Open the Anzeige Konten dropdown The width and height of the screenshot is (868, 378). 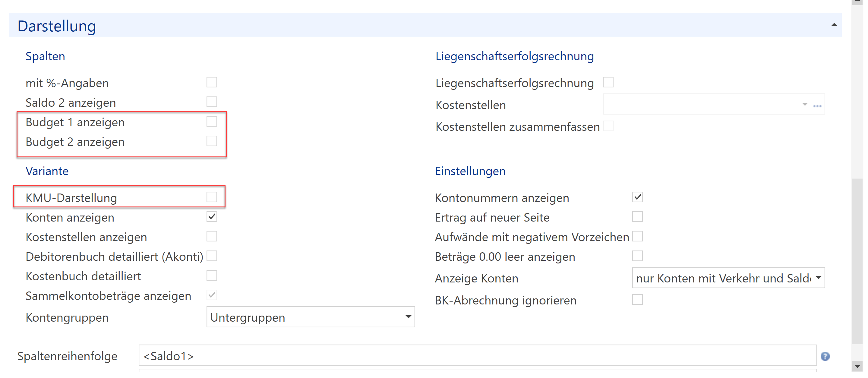[728, 278]
